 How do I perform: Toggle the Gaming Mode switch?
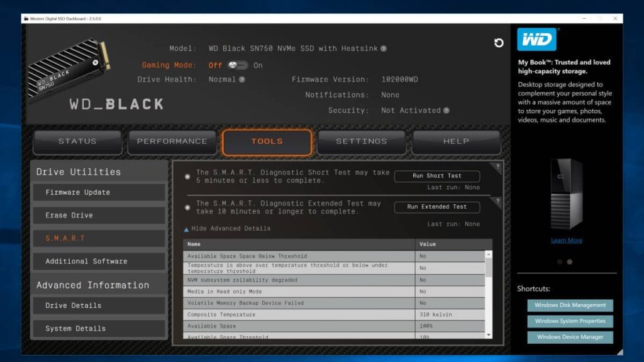(x=236, y=65)
